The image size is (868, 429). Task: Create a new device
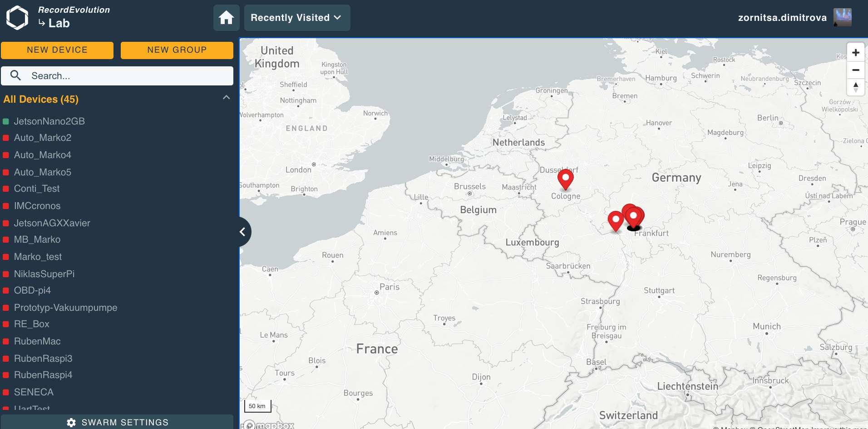[x=57, y=50]
